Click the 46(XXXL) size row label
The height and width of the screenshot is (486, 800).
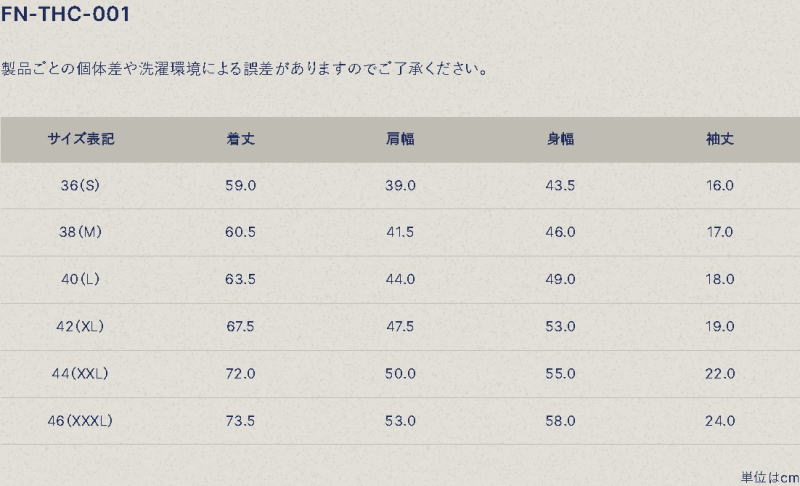click(x=80, y=421)
